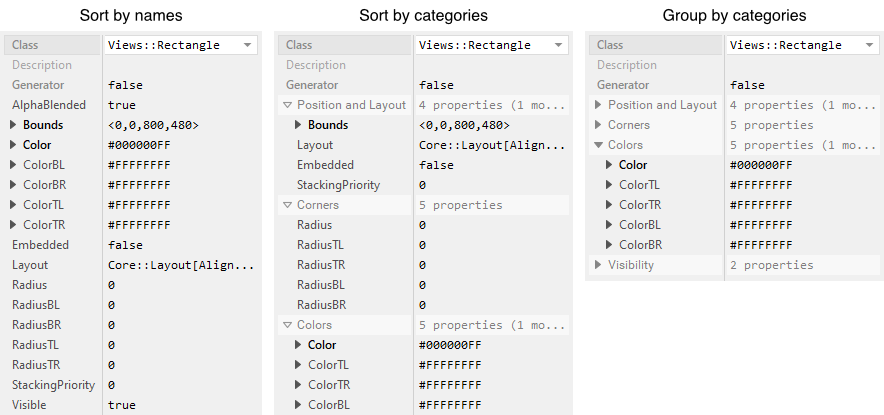Select the StackingPriority value just above Visible

pos(111,385)
